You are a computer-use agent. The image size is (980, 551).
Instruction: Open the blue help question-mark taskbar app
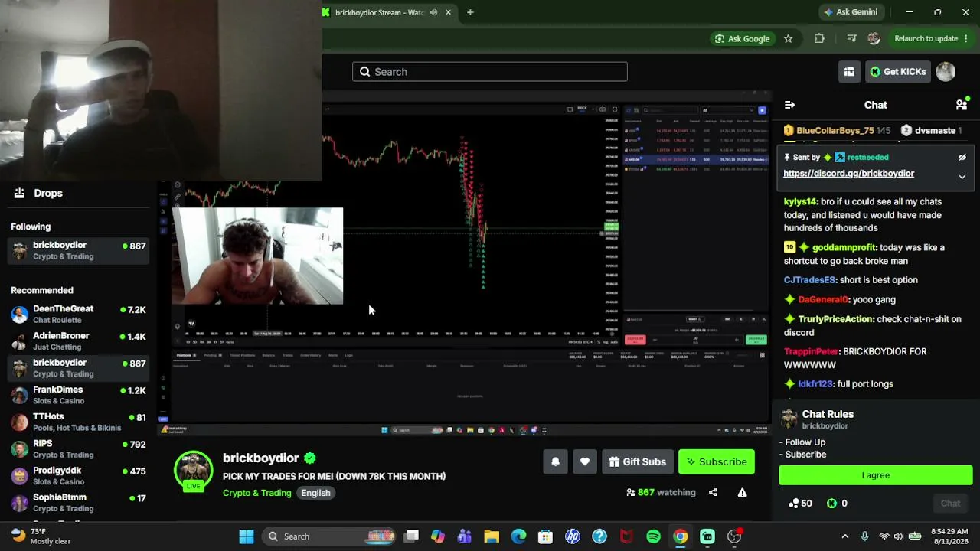[599, 536]
